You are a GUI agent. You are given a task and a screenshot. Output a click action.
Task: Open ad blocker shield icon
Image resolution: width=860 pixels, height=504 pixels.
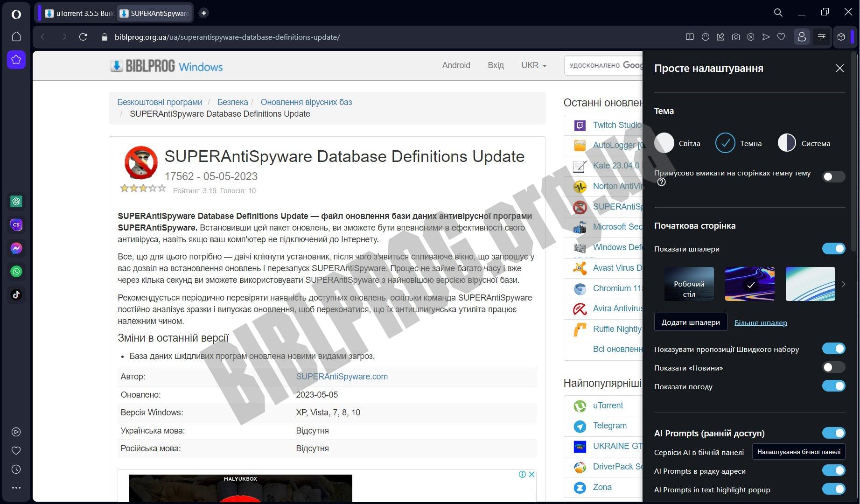751,37
